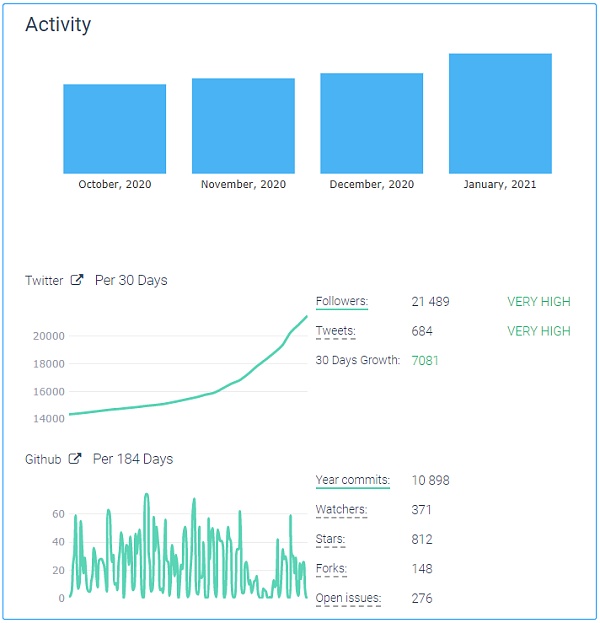Click the Followers label
Viewport: 600px width, 623px height.
tap(341, 301)
